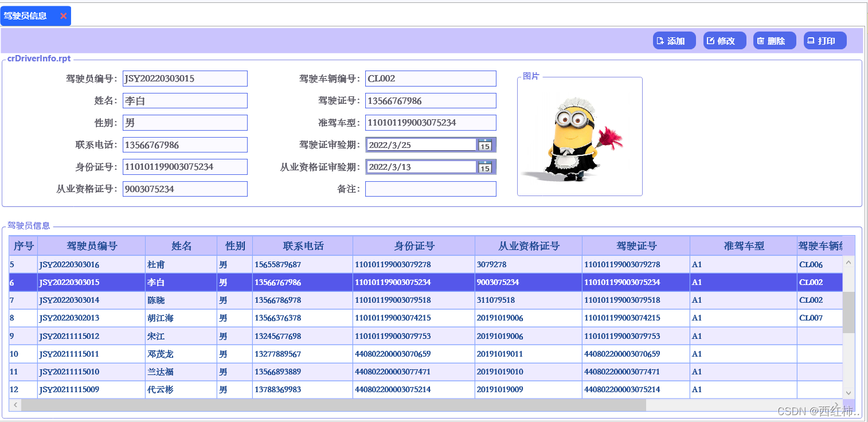Sort by 姓名 column header
This screenshot has width=868, height=422.
181,246
